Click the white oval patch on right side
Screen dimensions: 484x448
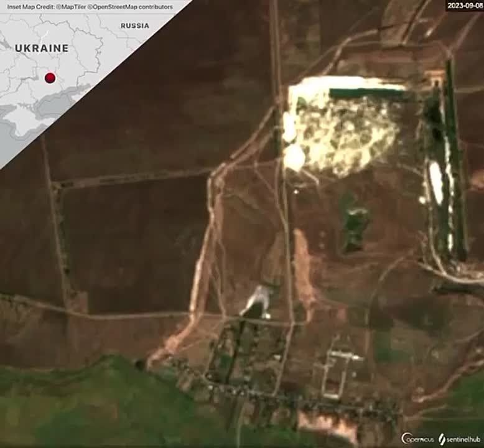436,182
